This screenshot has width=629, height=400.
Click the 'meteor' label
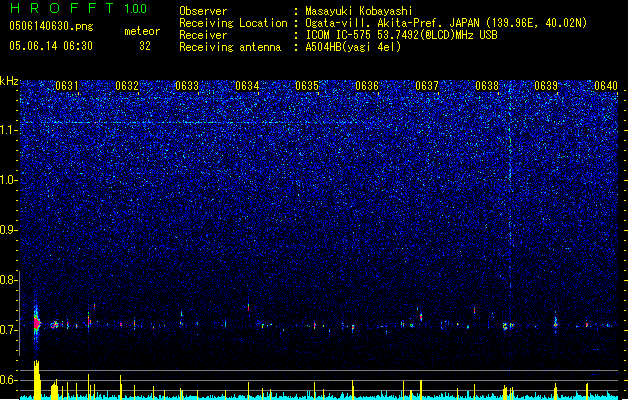click(x=142, y=31)
